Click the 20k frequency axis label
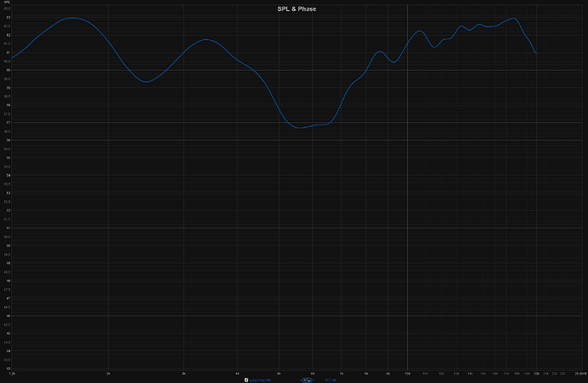Viewport: 588px width, 383px height. [x=536, y=374]
